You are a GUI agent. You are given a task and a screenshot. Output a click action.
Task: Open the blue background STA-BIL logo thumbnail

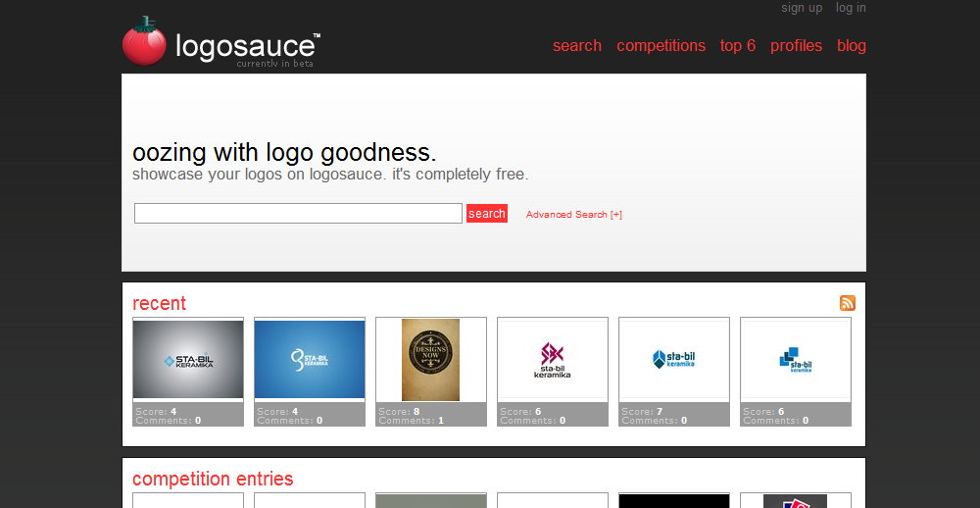click(x=310, y=360)
